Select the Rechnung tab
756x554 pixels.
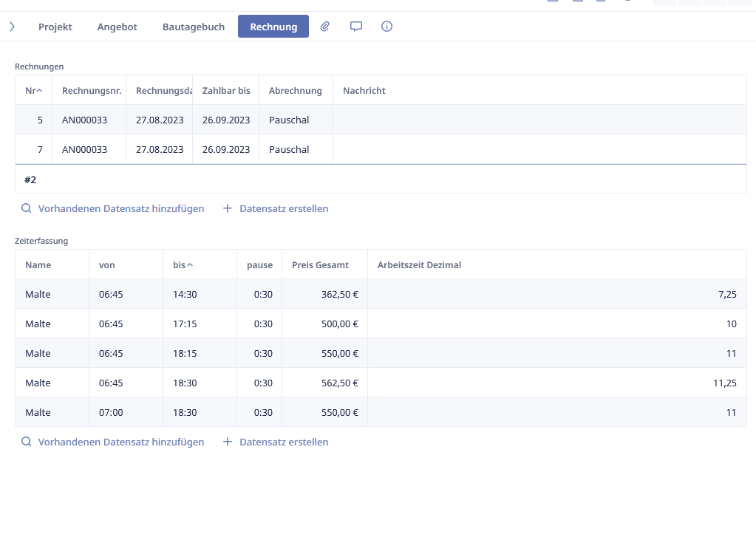(x=273, y=27)
